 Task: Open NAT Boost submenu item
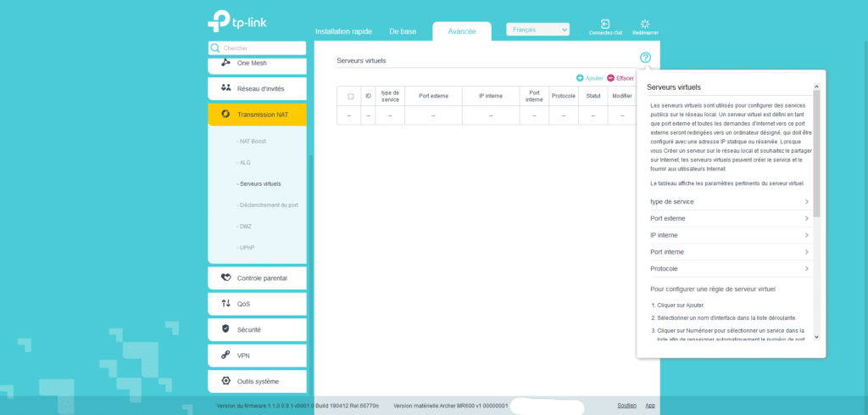point(251,141)
